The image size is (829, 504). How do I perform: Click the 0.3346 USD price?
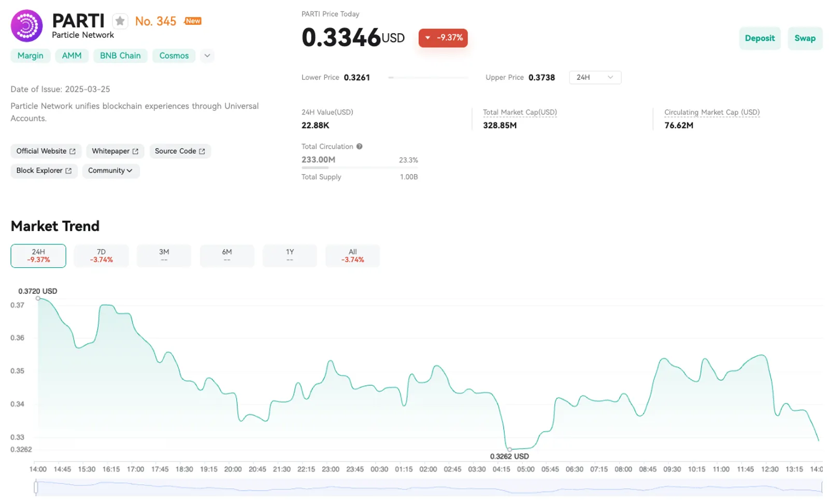353,37
